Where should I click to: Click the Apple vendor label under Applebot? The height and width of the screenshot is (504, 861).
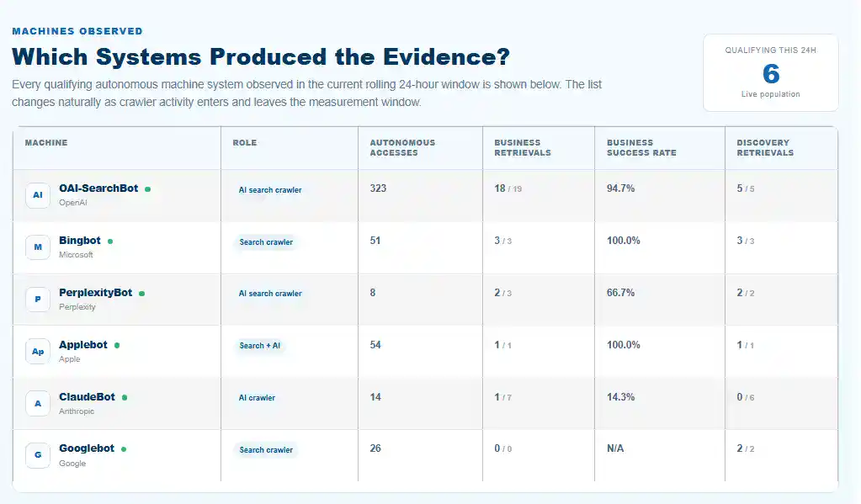pyautogui.click(x=70, y=359)
